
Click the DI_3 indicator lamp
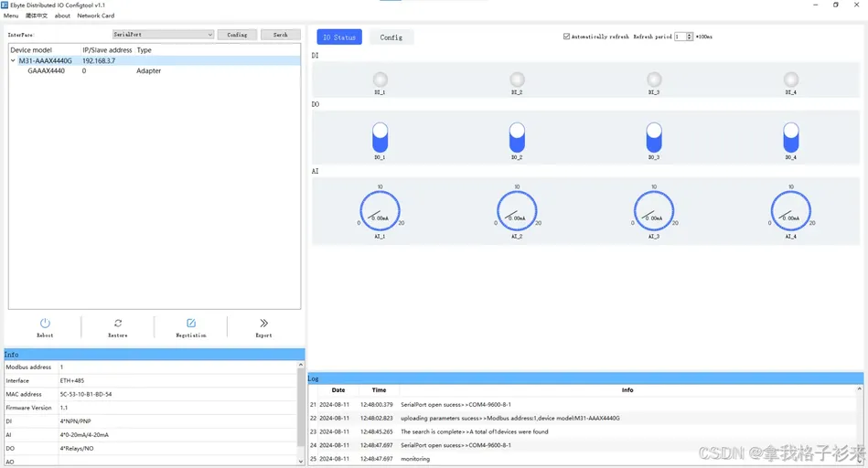tap(654, 80)
